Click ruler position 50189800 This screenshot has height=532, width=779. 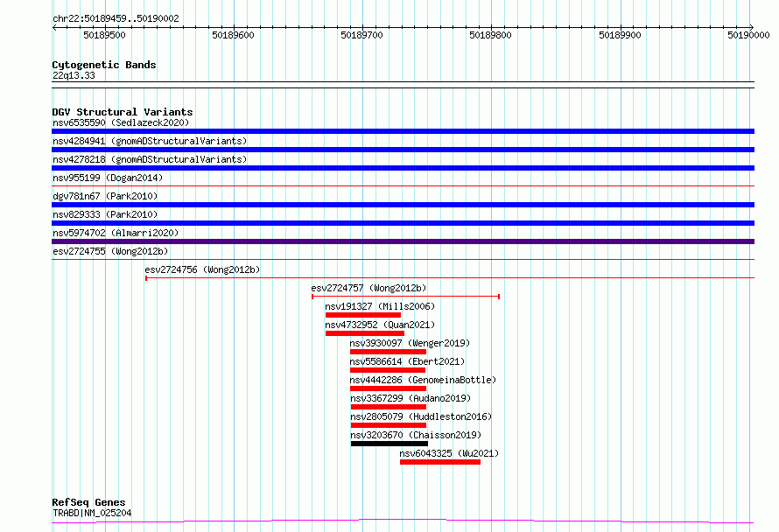[490, 35]
